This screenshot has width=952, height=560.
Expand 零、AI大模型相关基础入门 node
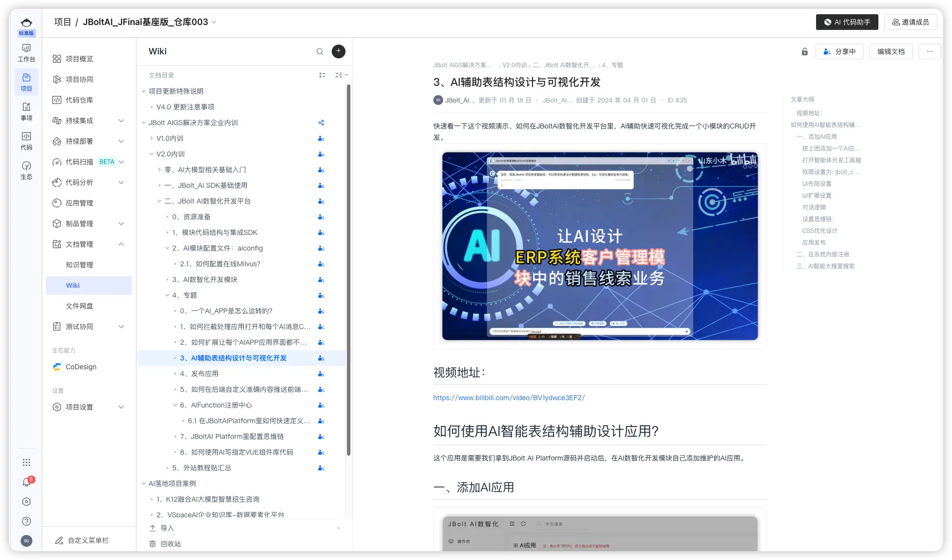coord(159,170)
